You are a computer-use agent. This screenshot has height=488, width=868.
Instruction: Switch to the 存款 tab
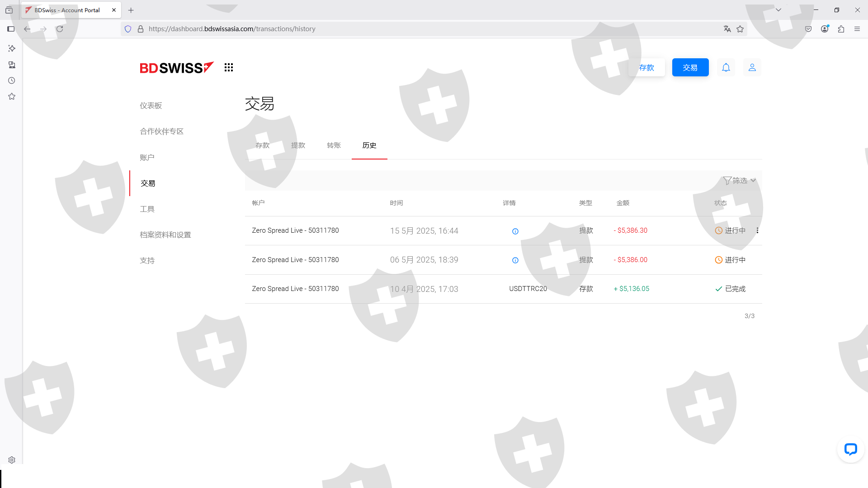pos(262,145)
